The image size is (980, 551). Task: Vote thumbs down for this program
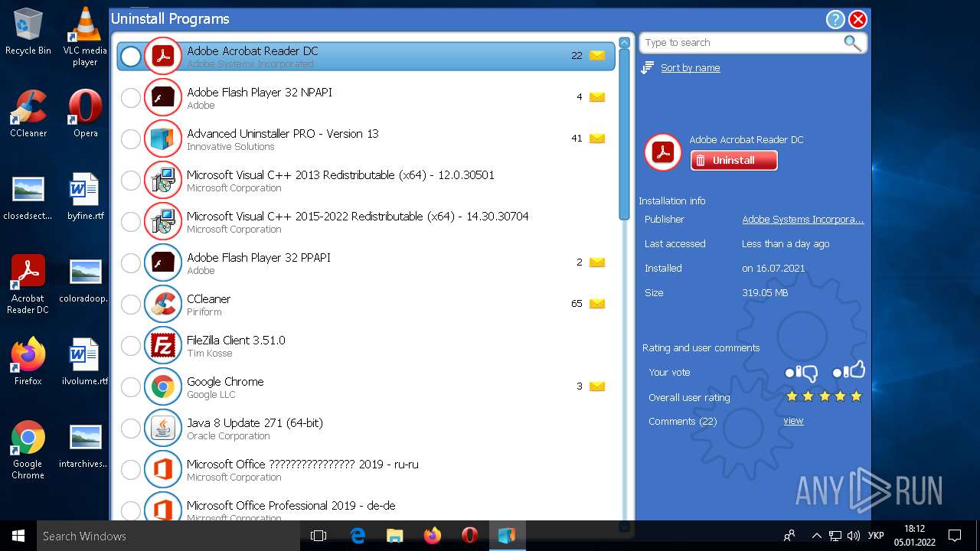coord(802,373)
